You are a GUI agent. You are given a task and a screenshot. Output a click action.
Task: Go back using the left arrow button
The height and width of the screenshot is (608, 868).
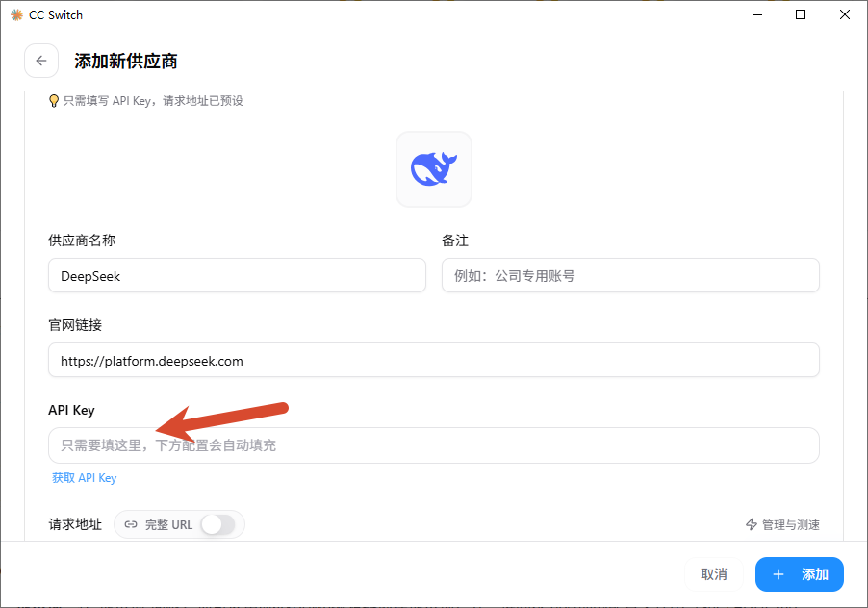click(41, 61)
